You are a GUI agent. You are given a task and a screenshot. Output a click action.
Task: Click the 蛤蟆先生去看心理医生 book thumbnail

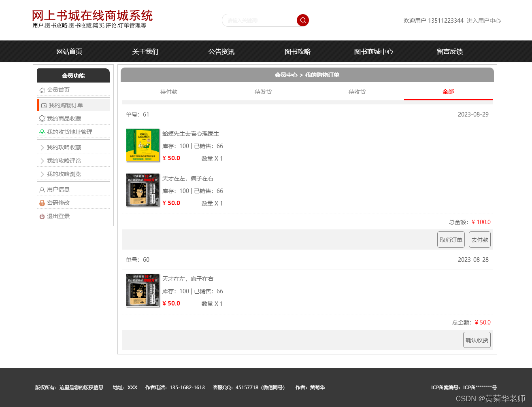click(x=143, y=145)
